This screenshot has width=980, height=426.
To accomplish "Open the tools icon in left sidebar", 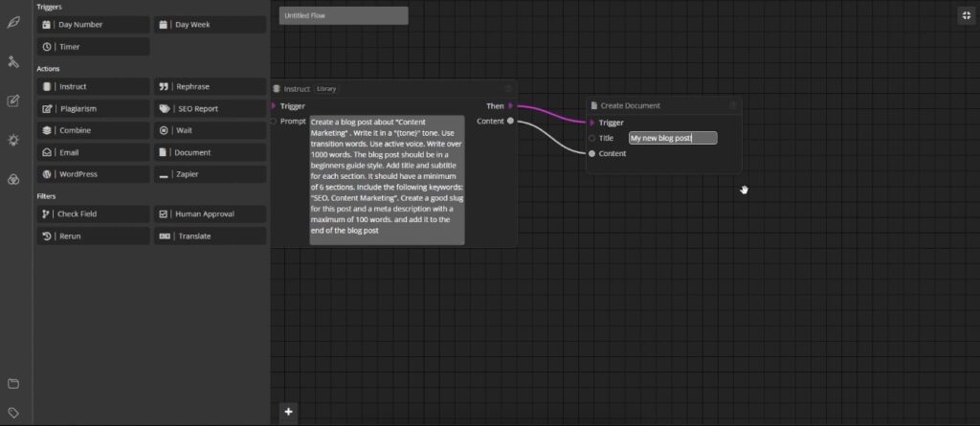I will 13,61.
